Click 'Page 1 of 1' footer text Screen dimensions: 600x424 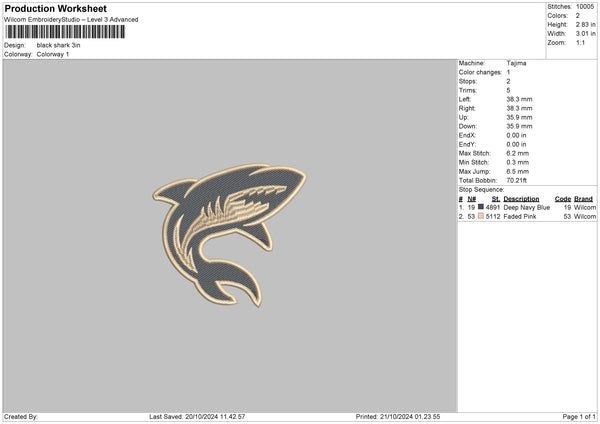pyautogui.click(x=579, y=417)
